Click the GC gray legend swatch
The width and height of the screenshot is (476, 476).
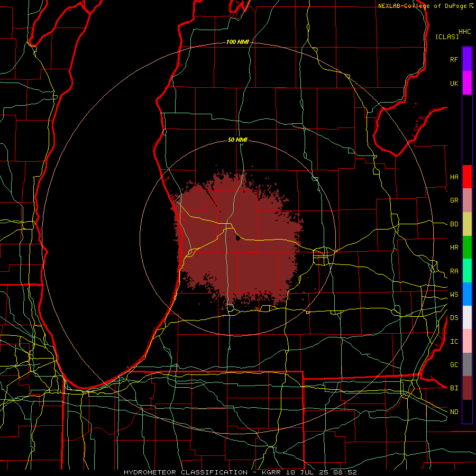pos(467,364)
